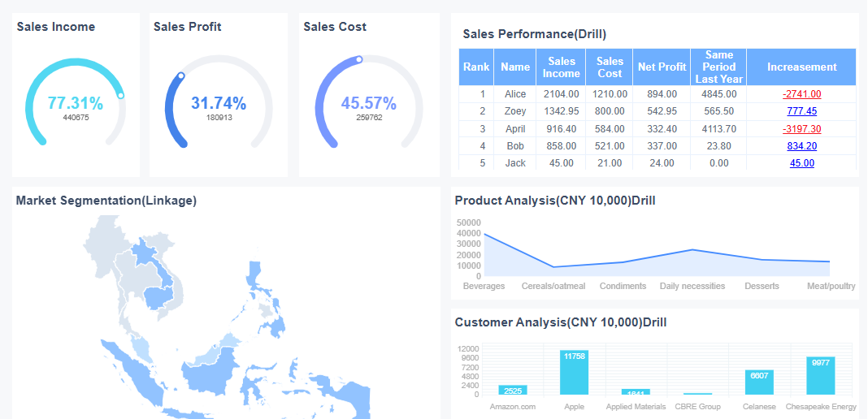Click the Sales Income gauge handle
This screenshot has width=868, height=419.
[120, 96]
